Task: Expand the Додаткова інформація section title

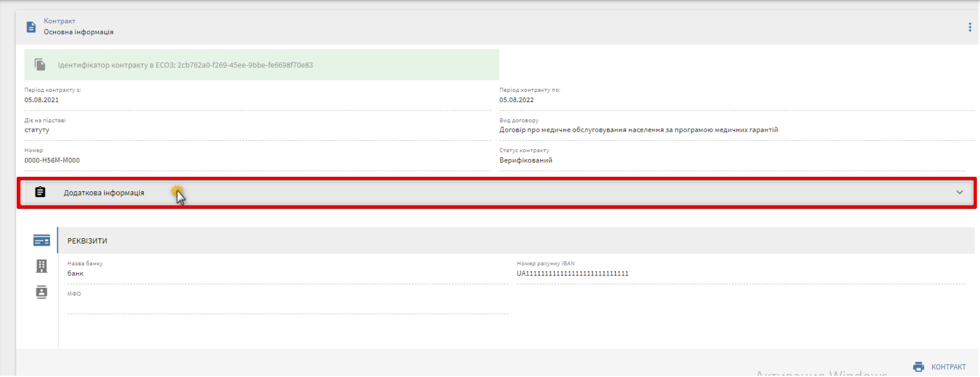Action: pyautogui.click(x=104, y=193)
